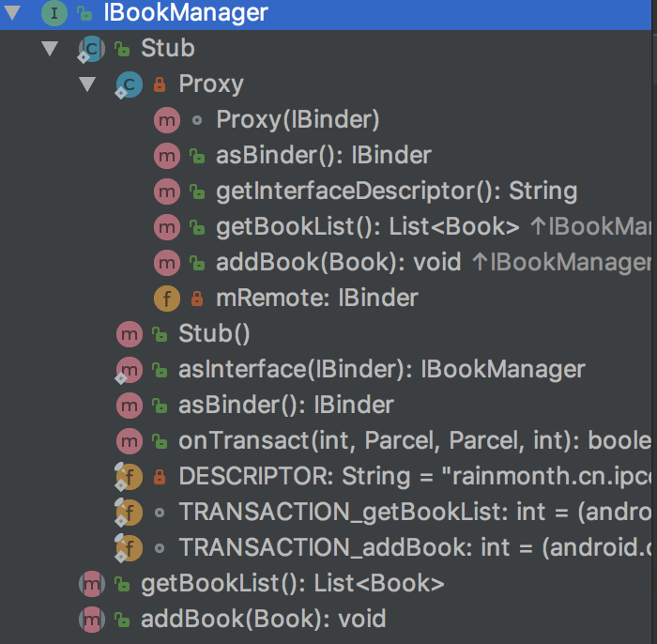Collapse the IBookManager root node
This screenshot has height=644, width=657.
point(13,13)
